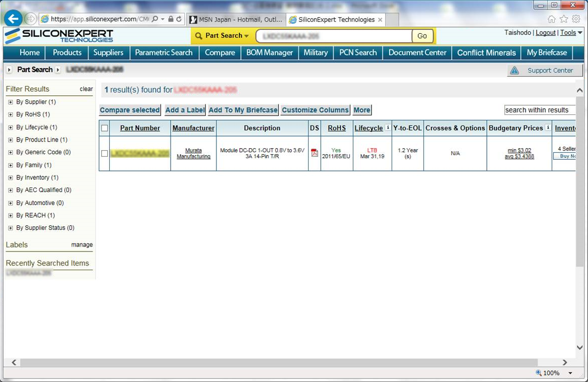Click the Add To My Briefcase button
588x382 pixels.
point(243,110)
